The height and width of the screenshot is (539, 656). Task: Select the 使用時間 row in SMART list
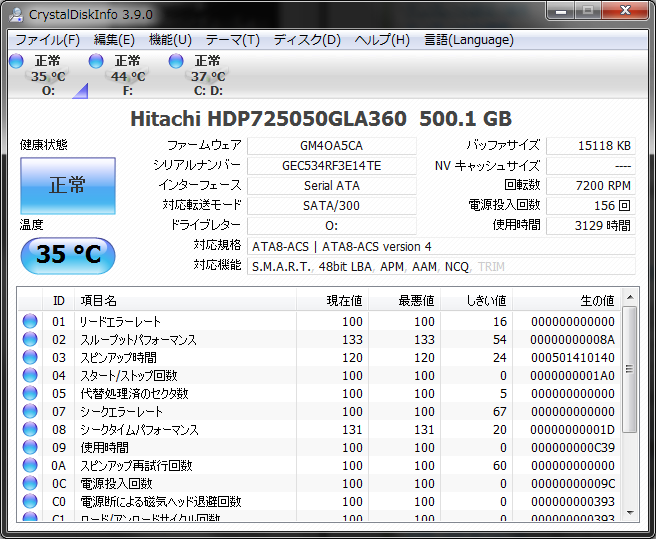coord(319,447)
